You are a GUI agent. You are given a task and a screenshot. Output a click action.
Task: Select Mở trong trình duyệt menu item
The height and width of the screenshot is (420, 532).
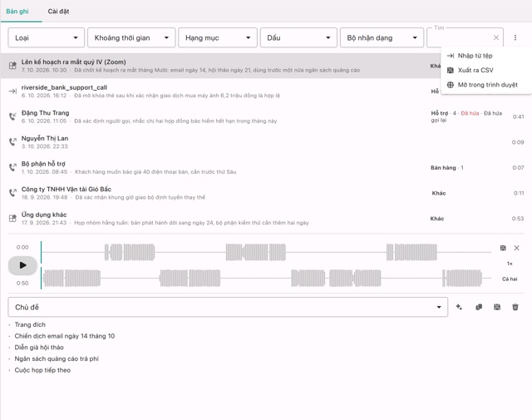click(x=485, y=85)
